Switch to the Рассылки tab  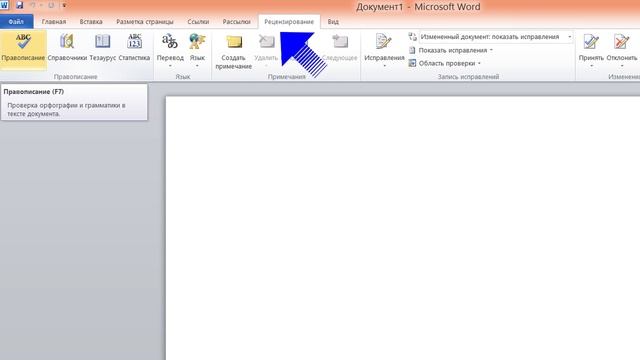click(237, 22)
